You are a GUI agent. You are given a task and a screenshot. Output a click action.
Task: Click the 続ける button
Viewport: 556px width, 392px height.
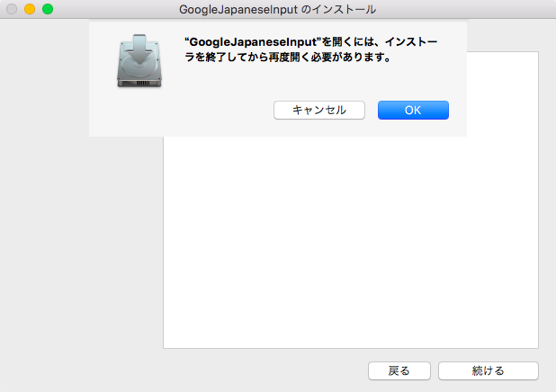click(489, 370)
